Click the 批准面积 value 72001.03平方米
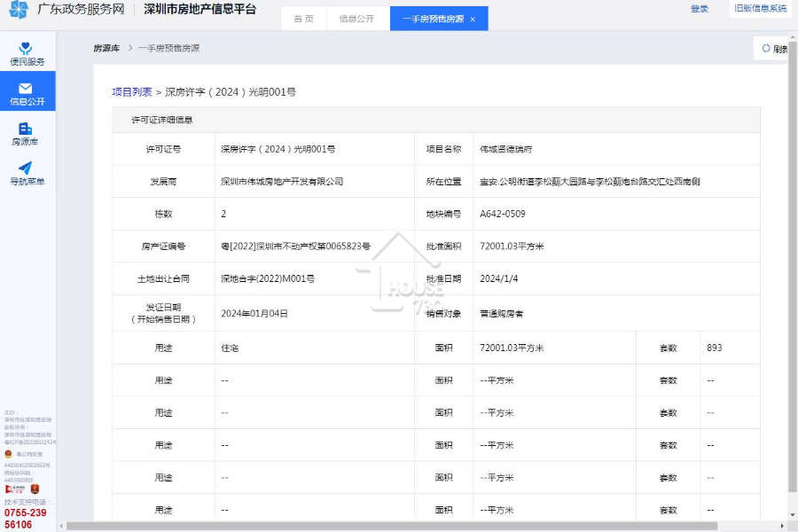The width and height of the screenshot is (798, 532). (512, 246)
